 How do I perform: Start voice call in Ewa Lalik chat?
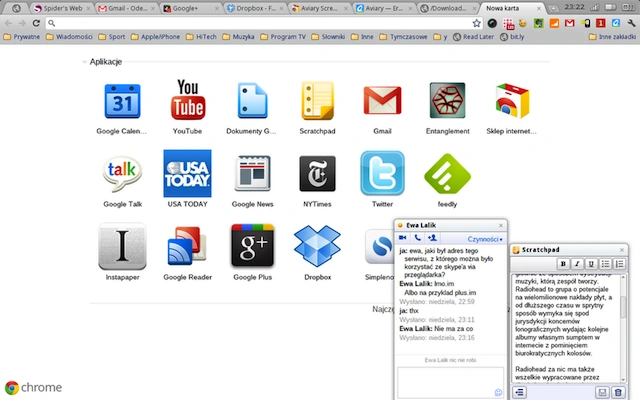pyautogui.click(x=417, y=238)
